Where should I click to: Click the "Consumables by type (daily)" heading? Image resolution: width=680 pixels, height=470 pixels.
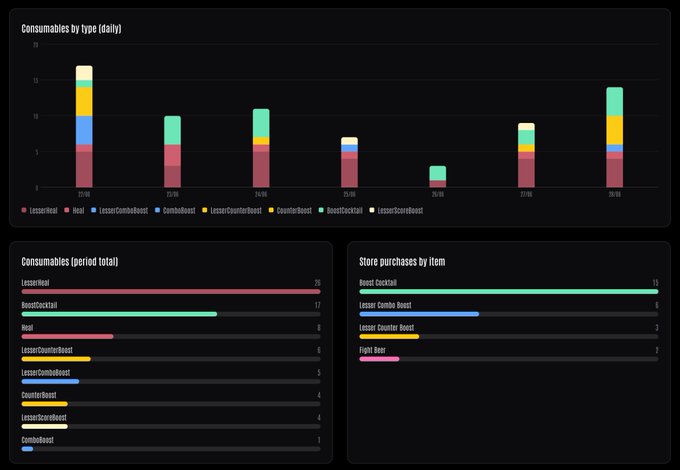pyautogui.click(x=71, y=29)
